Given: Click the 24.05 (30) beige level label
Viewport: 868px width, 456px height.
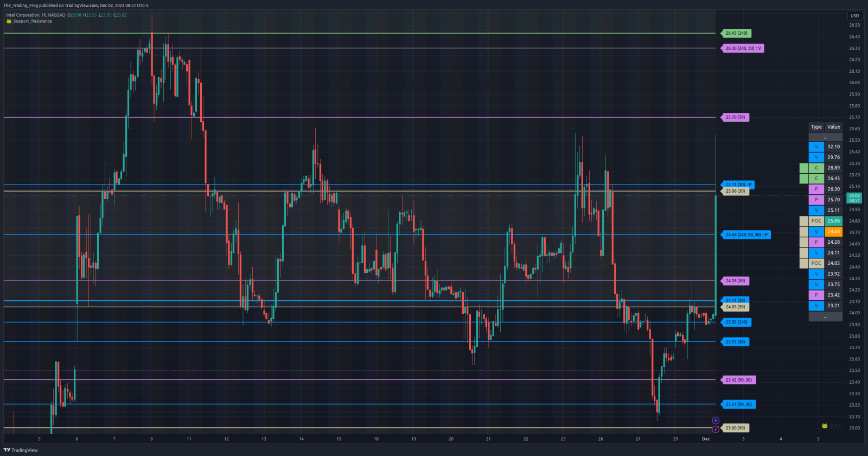Looking at the screenshot, I should click(735, 307).
